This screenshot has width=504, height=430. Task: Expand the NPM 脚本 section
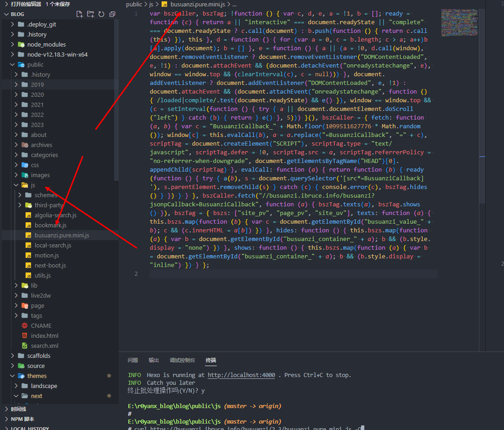(22, 419)
